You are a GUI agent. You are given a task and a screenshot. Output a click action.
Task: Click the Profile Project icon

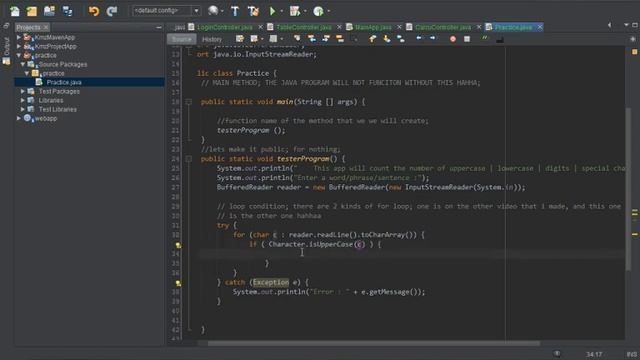coord(318,11)
